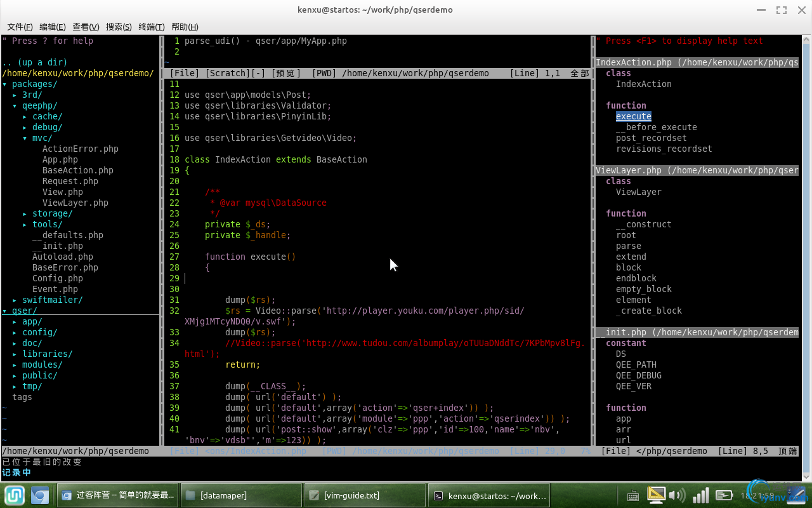
Task: Switch to the 过客阵营 browser taskbar window
Action: (x=118, y=495)
